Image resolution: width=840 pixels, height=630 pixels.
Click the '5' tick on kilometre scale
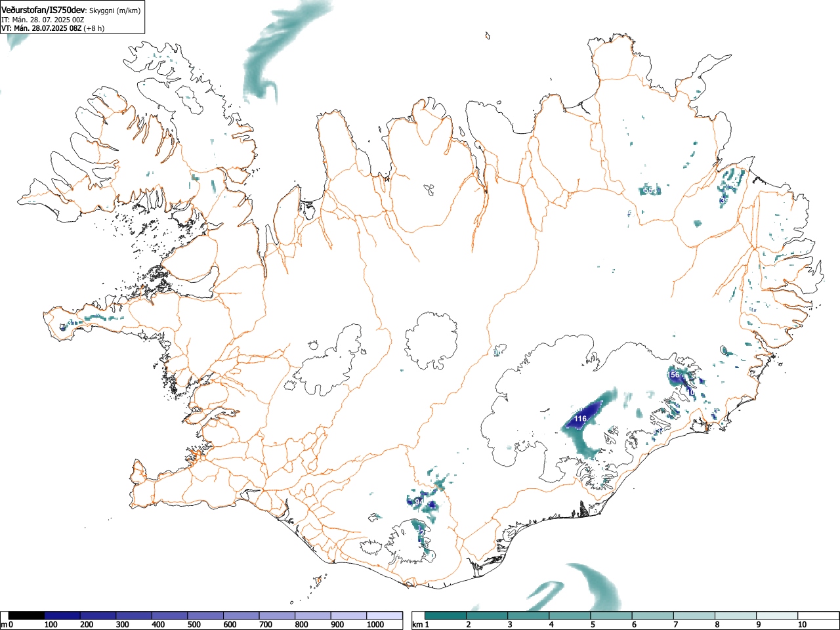click(x=592, y=625)
